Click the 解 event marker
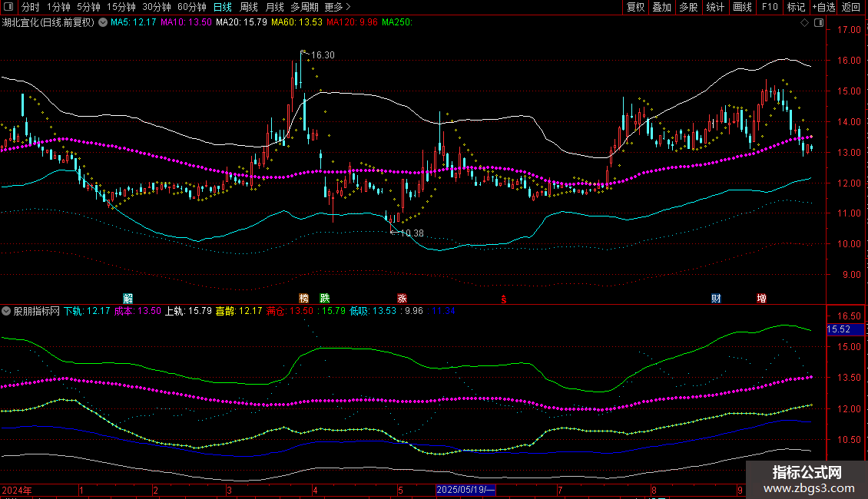The height and width of the screenshot is (499, 868). 128,299
